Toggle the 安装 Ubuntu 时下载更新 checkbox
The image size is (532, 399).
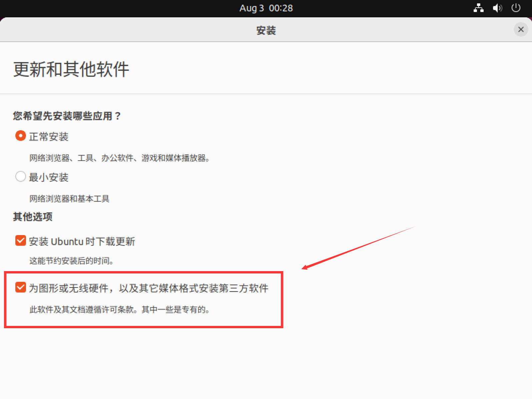pyautogui.click(x=21, y=240)
